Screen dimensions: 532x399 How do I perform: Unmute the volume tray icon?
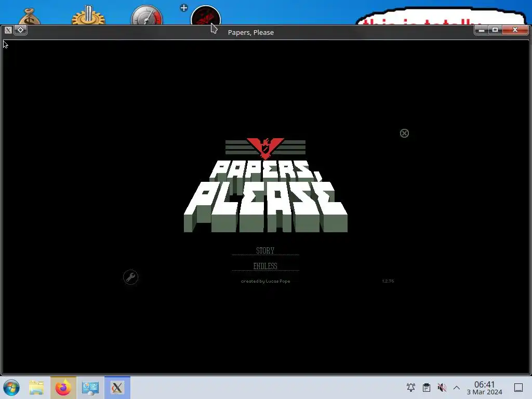coord(442,388)
